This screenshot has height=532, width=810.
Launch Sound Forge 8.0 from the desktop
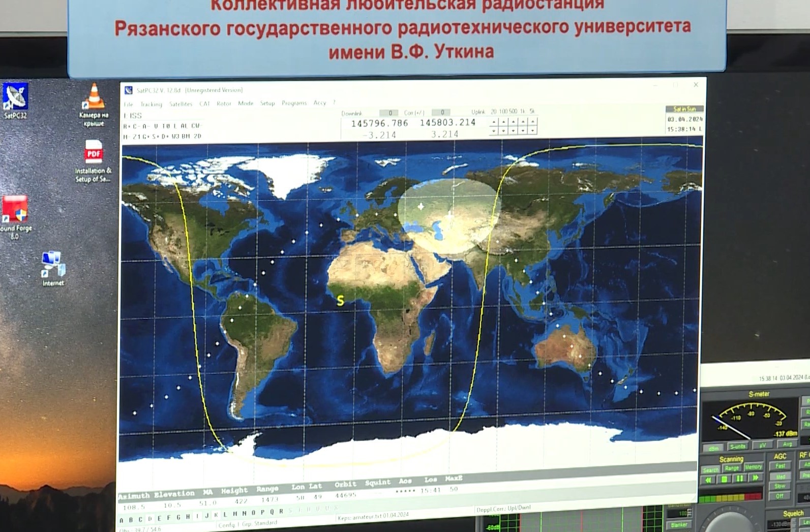point(15,217)
